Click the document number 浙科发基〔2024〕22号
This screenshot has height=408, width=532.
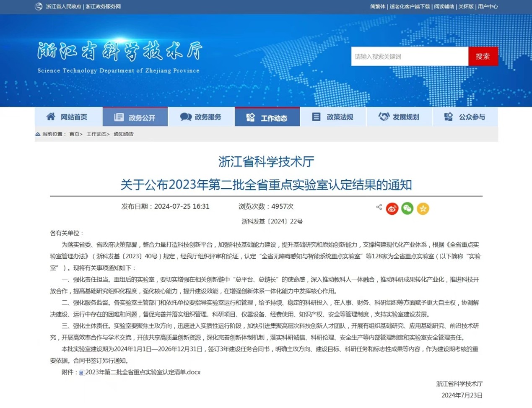(x=272, y=221)
